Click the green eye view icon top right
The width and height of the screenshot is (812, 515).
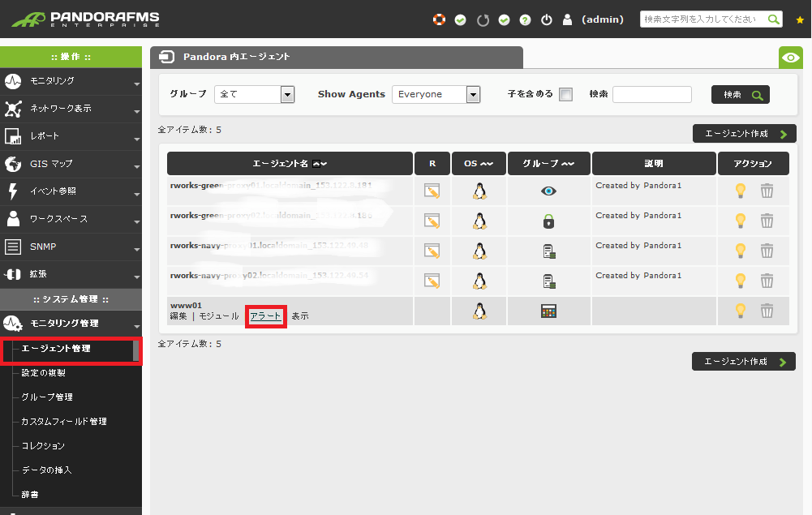pyautogui.click(x=791, y=58)
